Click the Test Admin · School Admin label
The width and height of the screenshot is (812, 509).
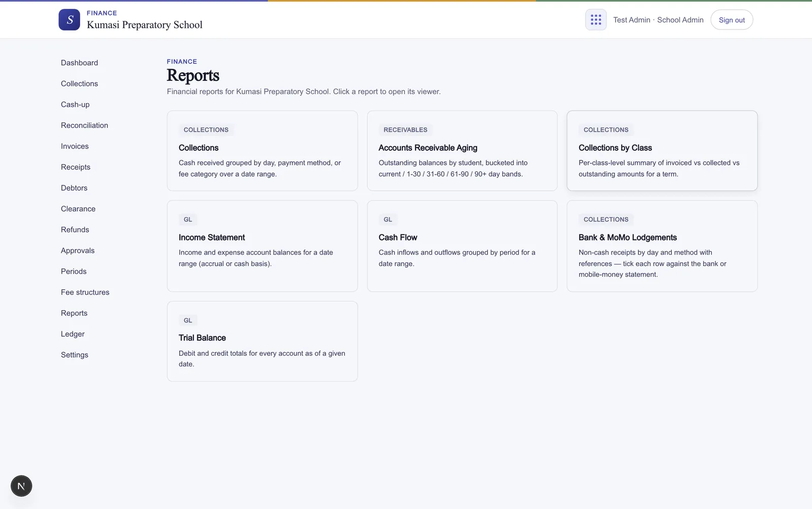click(x=658, y=20)
